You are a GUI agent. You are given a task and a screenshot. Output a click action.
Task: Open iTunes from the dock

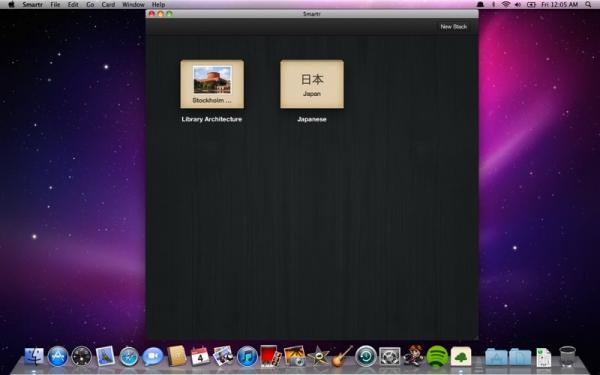(x=247, y=357)
